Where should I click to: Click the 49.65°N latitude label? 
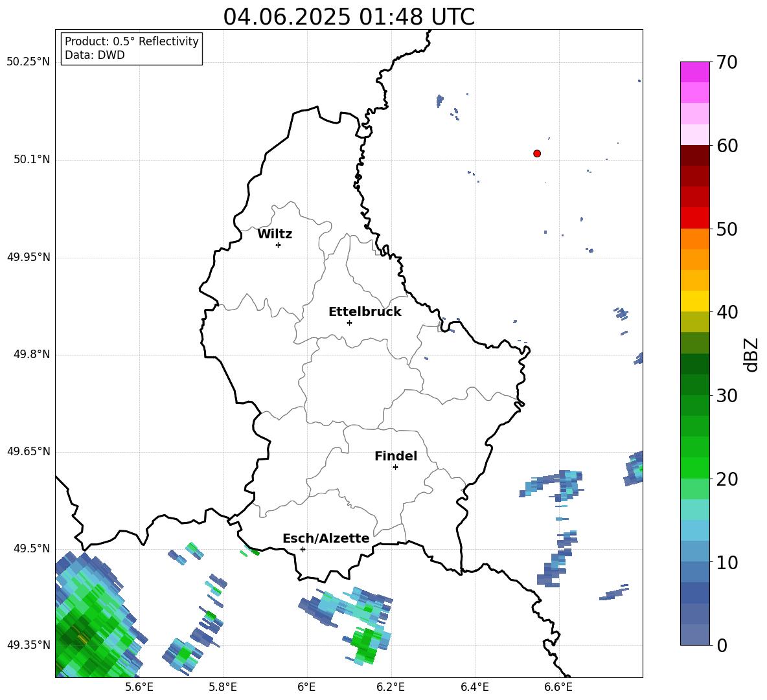pyautogui.click(x=29, y=451)
